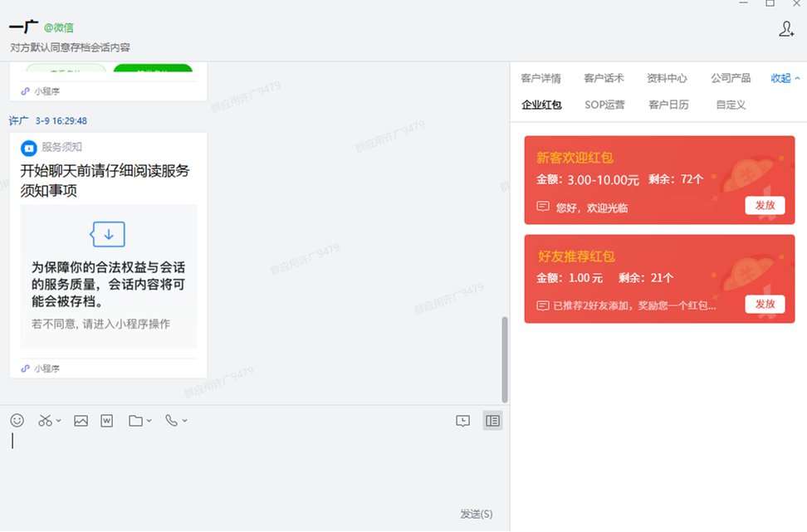Open the emoji picker
Image resolution: width=807 pixels, height=532 pixels.
[17, 421]
